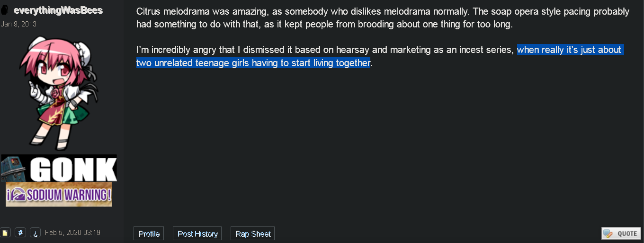
Task: Click the blue question mark icon
Action: click(35, 233)
